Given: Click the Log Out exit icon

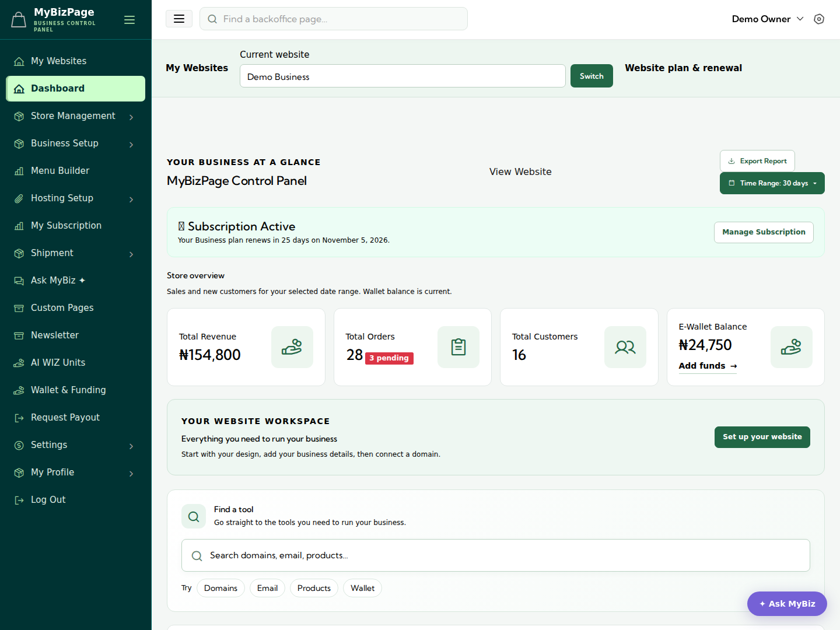Looking at the screenshot, I should 19,500.
